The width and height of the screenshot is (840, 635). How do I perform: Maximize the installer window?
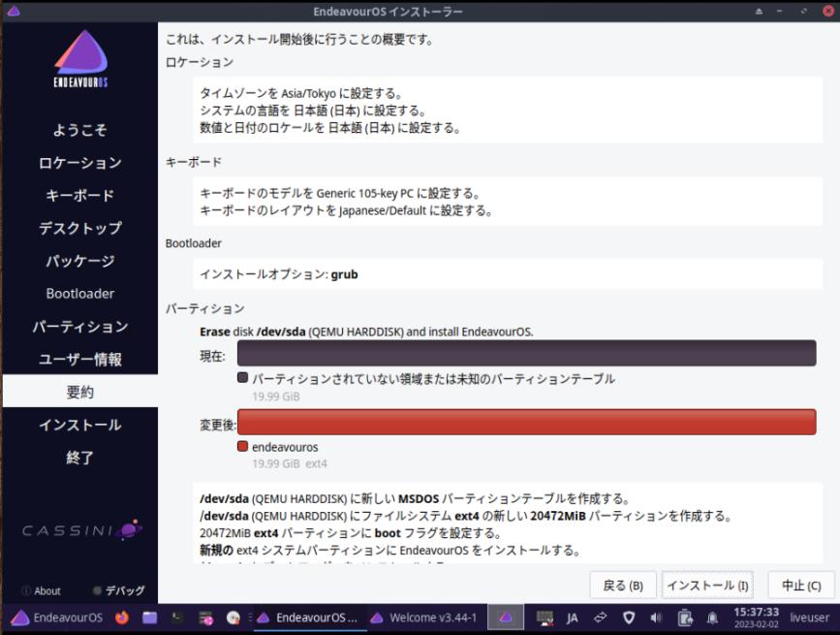click(x=803, y=12)
